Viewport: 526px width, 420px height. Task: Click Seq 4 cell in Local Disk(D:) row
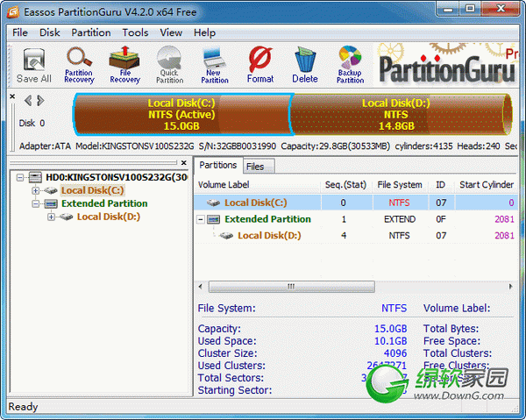click(x=344, y=236)
